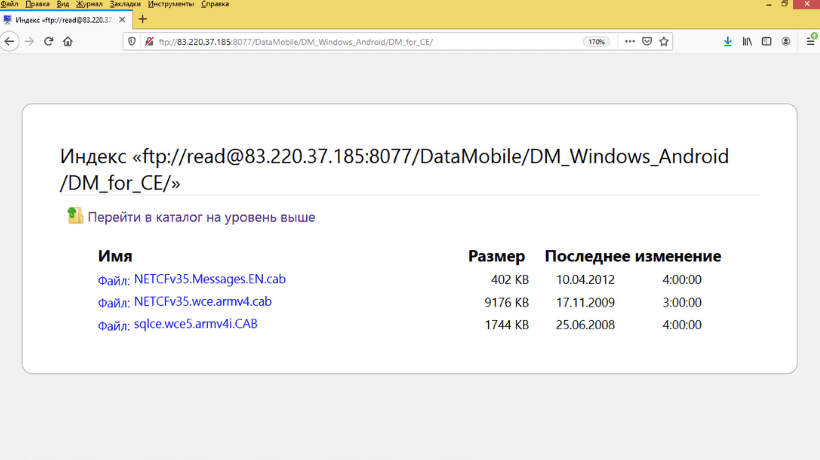Download NETCFv35.wce.armv4.cab file
Screen dimensions: 820x460
pos(202,302)
